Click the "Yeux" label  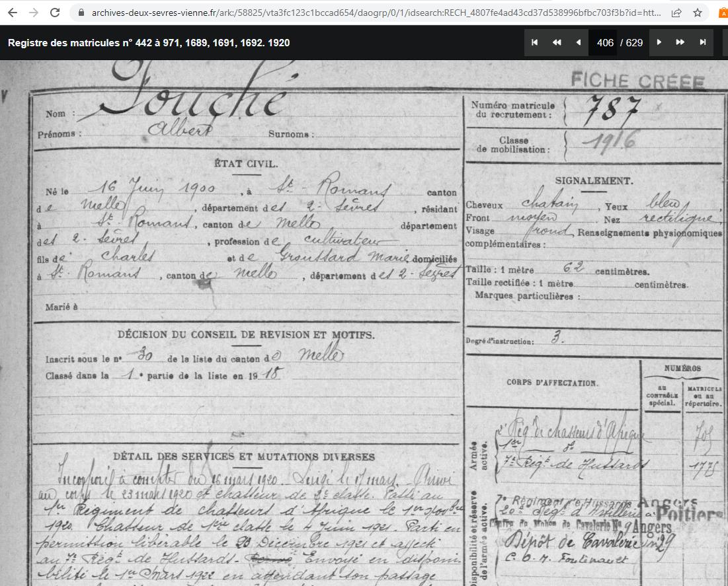pyautogui.click(x=616, y=207)
